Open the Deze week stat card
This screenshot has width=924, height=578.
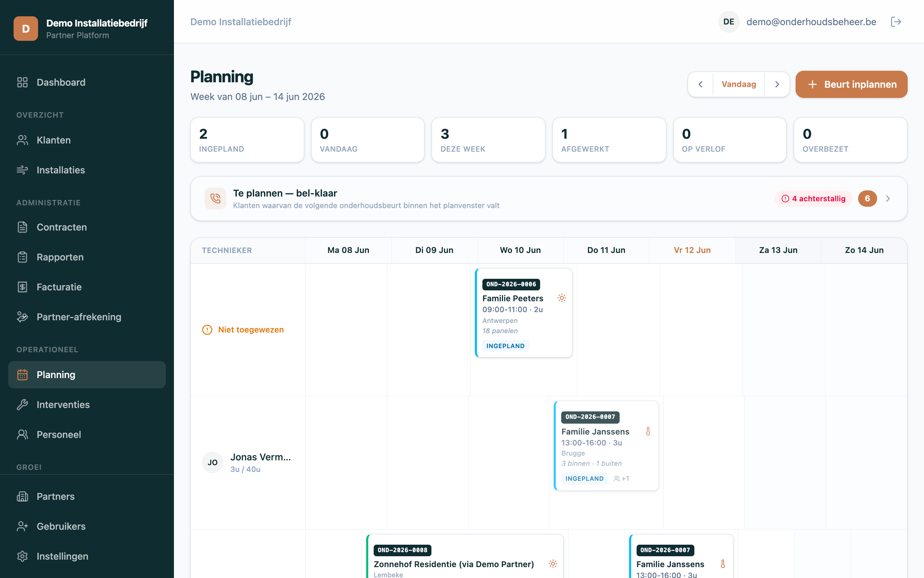click(488, 140)
